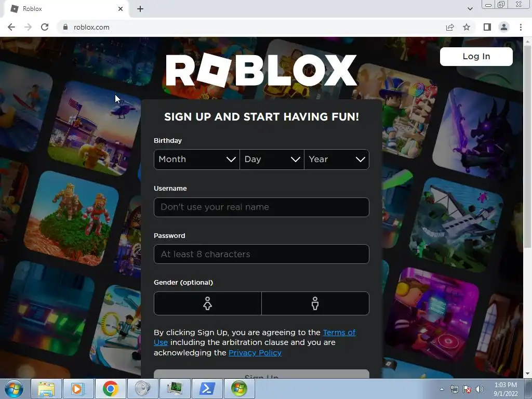Expand the tab search chevron

point(470,9)
